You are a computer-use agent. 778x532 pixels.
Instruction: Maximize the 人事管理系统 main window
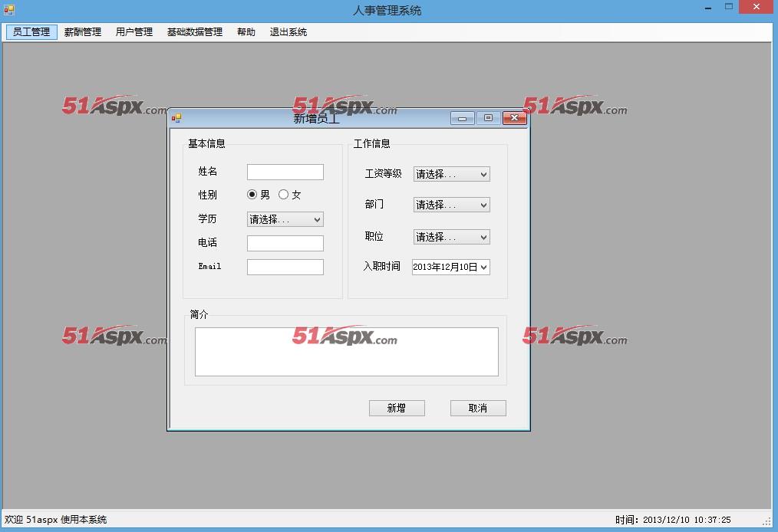729,7
